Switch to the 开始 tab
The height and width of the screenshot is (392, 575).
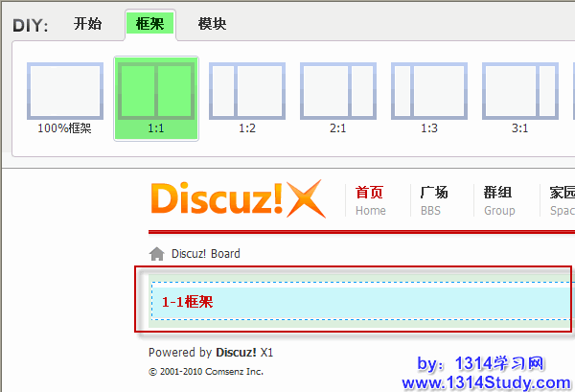87,24
